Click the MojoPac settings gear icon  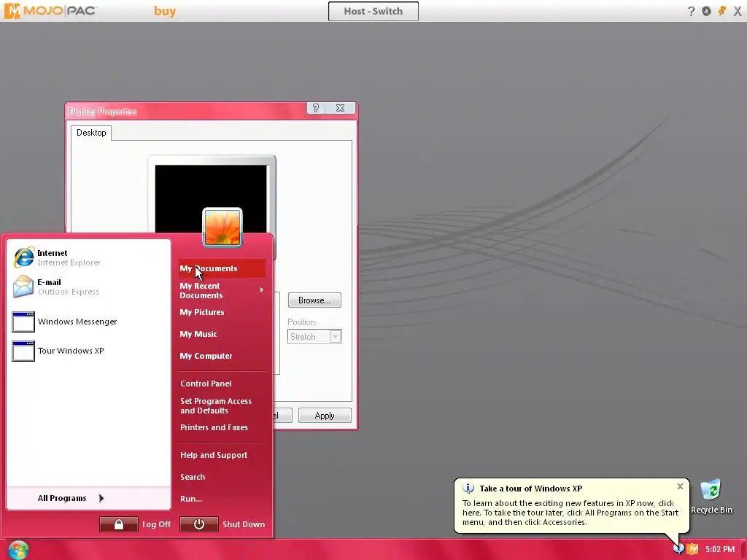coord(706,11)
